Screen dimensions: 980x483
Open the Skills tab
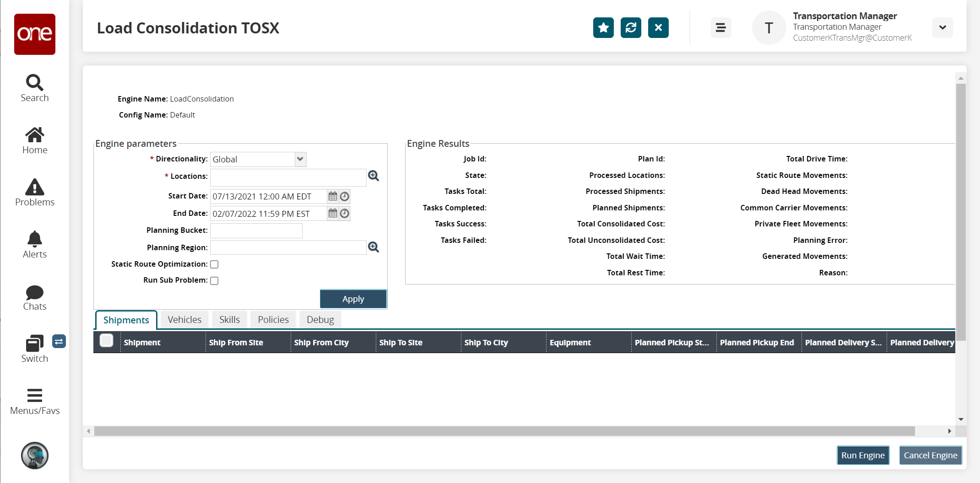(x=229, y=320)
